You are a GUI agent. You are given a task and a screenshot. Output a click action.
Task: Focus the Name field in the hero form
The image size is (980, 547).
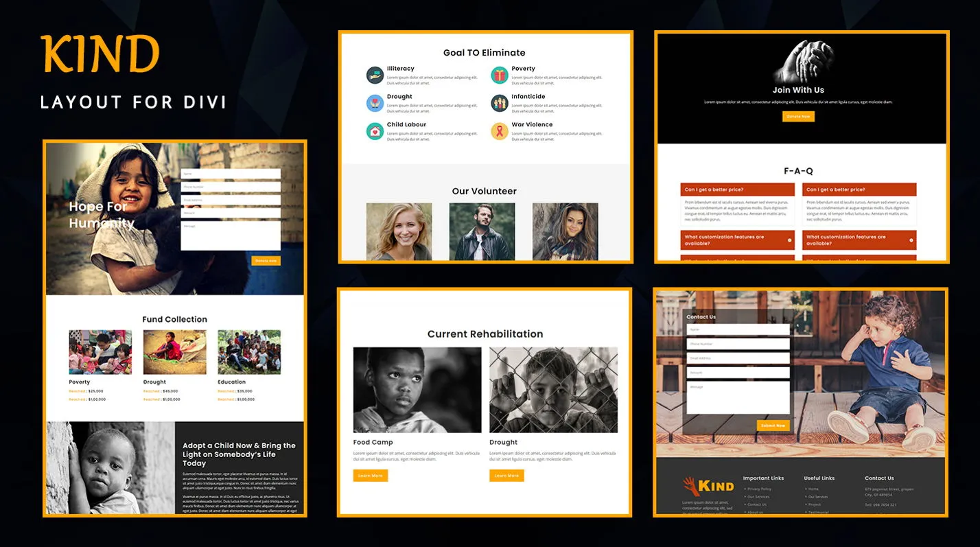(x=231, y=174)
